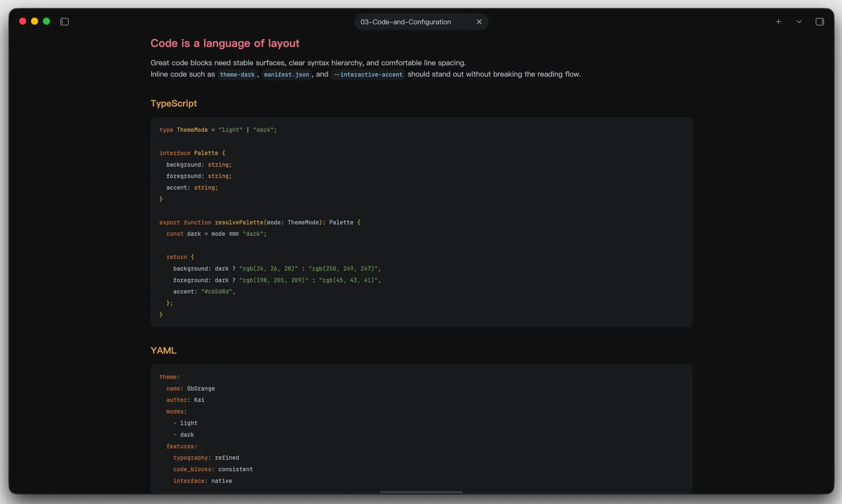Click 'export function resolvePalette' line
Image resolution: width=842 pixels, height=504 pixels.
260,223
